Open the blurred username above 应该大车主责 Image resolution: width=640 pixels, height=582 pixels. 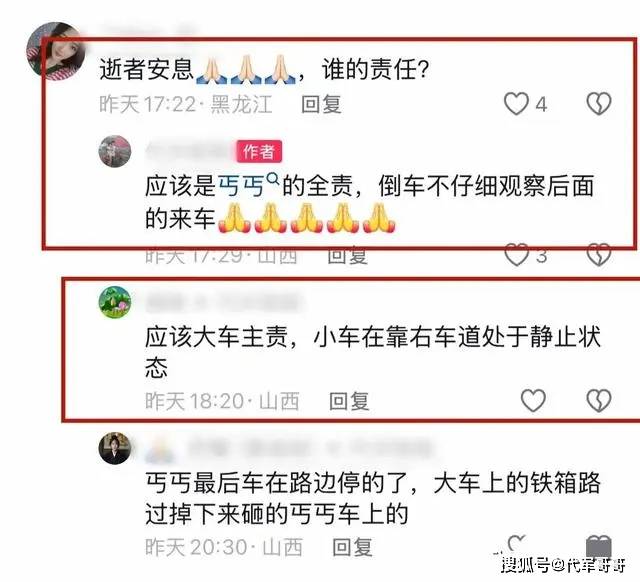224,302
